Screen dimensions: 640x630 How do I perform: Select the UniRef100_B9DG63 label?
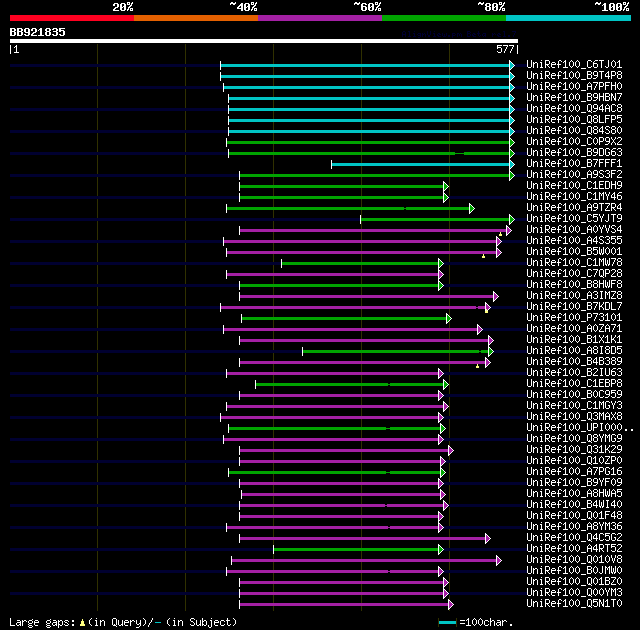pos(574,153)
